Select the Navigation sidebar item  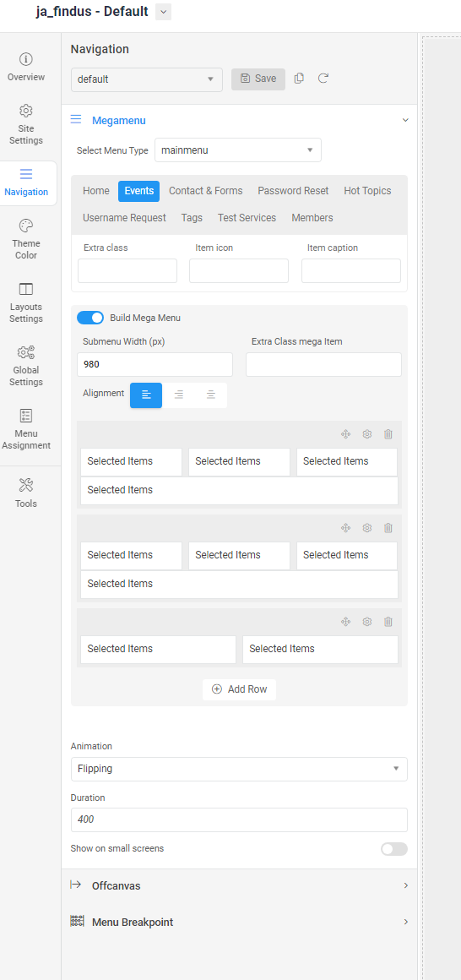(26, 183)
